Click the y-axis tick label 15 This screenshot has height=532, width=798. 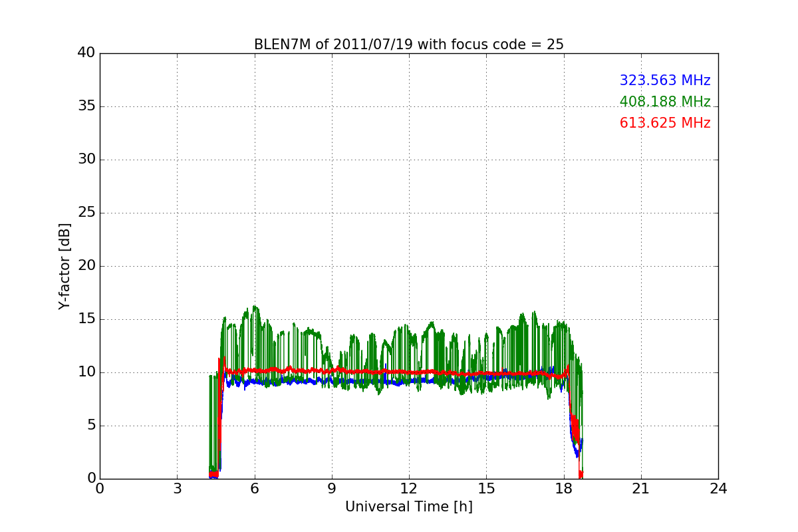[86, 319]
